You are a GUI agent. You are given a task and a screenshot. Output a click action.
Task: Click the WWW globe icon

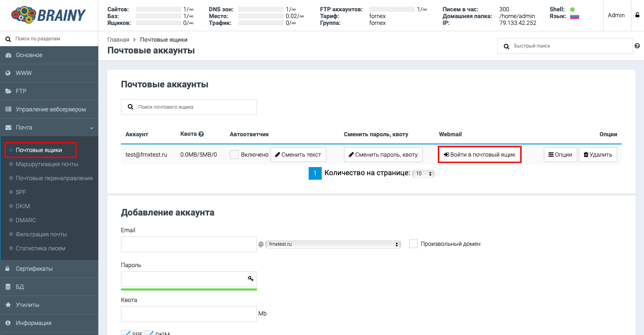(8, 73)
